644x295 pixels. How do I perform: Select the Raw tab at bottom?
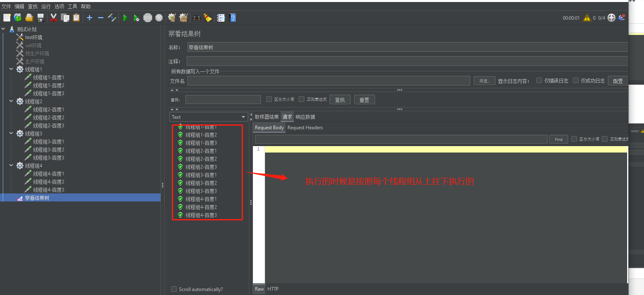click(259, 289)
